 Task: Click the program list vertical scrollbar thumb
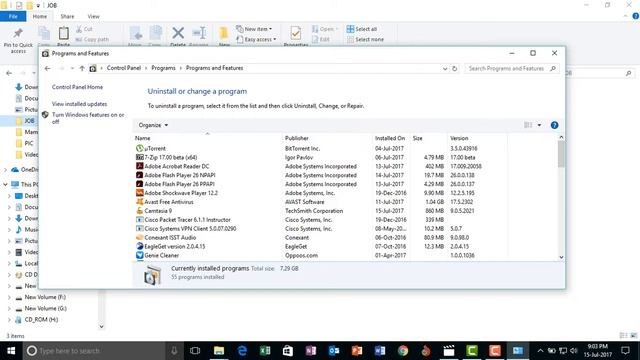coord(561,154)
